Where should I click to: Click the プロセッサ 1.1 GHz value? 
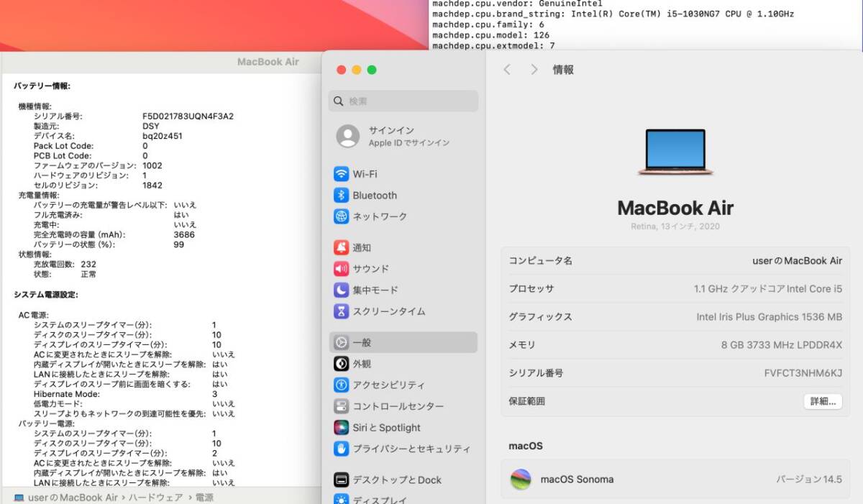coord(768,289)
